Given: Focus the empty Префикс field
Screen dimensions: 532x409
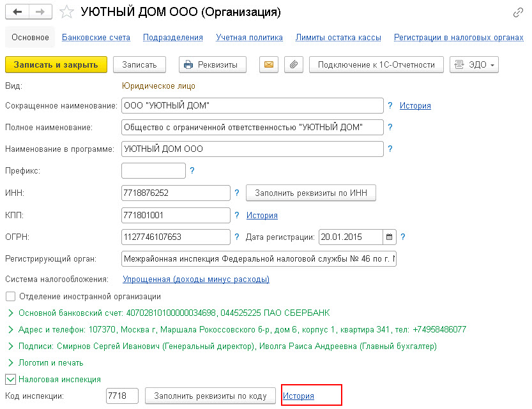Looking at the screenshot, I should [153, 170].
